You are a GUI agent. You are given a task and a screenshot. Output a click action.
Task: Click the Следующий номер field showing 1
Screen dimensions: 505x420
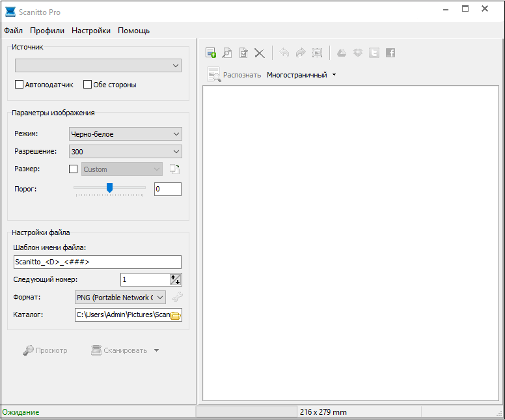(145, 279)
